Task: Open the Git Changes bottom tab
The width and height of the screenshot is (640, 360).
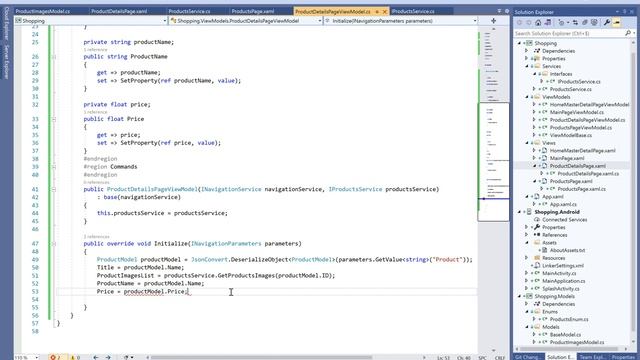Action: (x=528, y=357)
